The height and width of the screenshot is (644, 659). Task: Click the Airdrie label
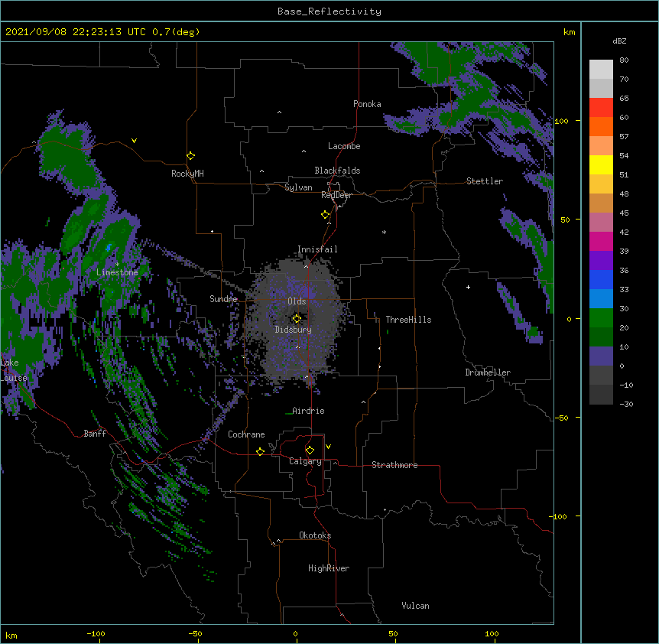click(x=308, y=411)
